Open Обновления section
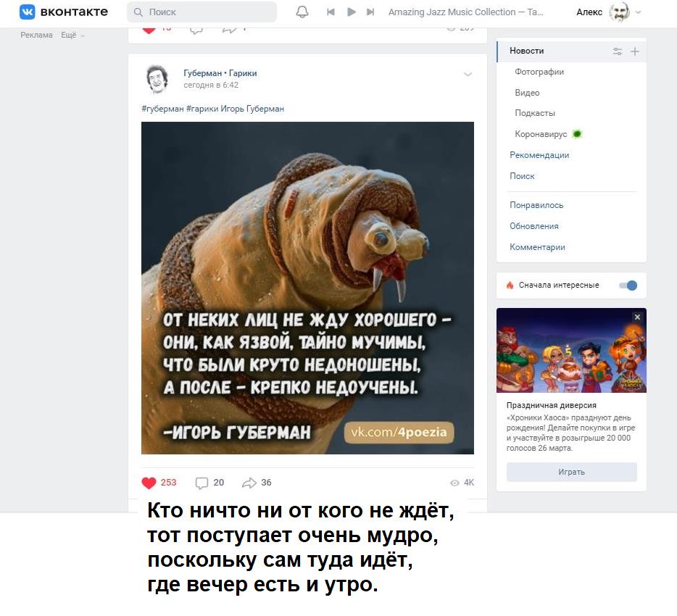Image resolution: width=677 pixels, height=616 pixels. 534,226
